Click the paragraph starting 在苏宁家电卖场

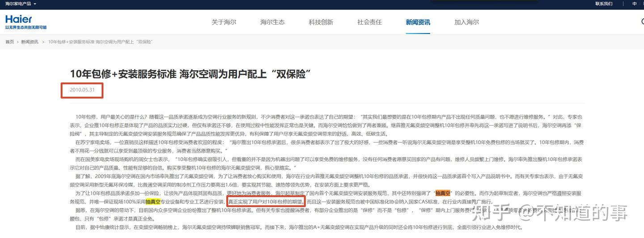(326, 146)
